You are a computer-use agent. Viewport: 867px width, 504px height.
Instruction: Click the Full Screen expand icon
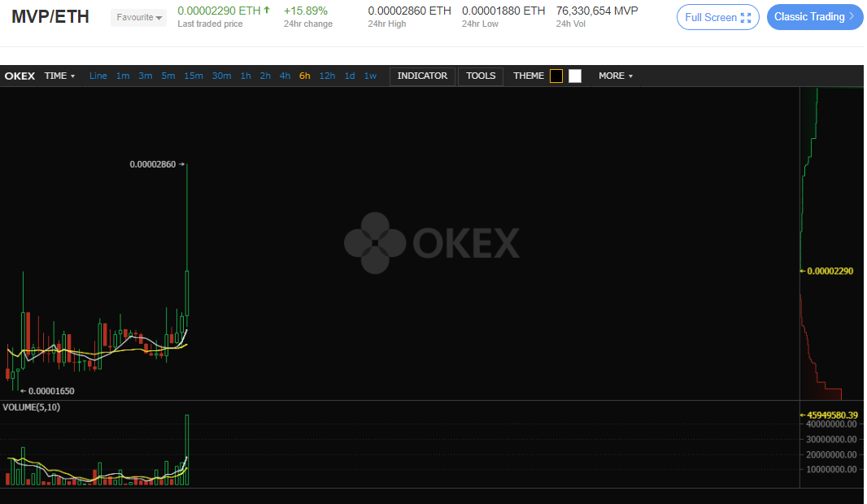746,17
